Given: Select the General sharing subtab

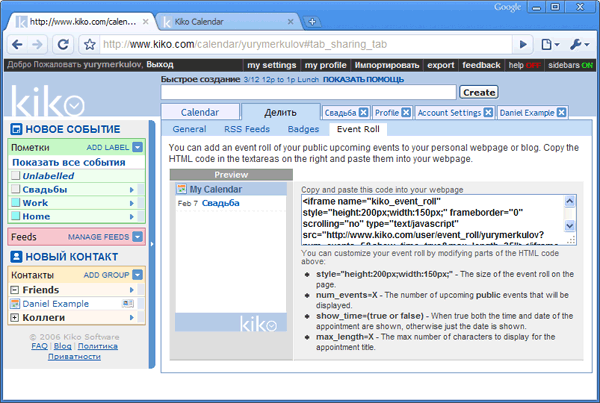Looking at the screenshot, I should coord(189,129).
